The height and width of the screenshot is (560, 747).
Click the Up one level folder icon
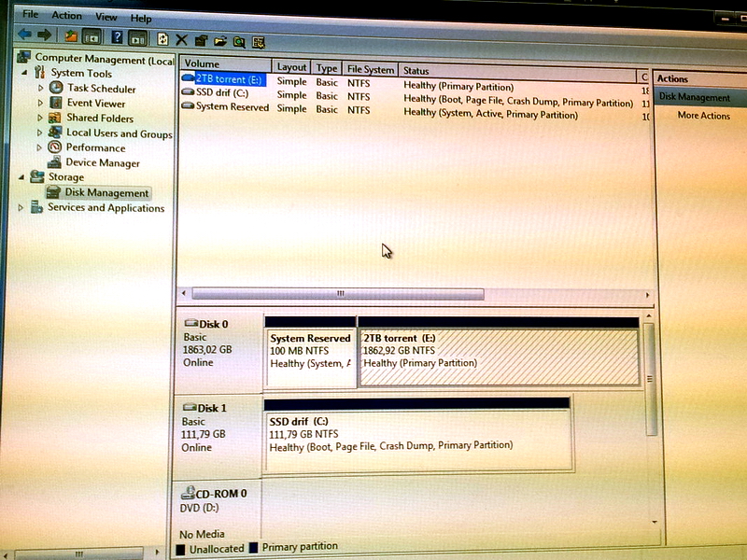click(x=71, y=37)
